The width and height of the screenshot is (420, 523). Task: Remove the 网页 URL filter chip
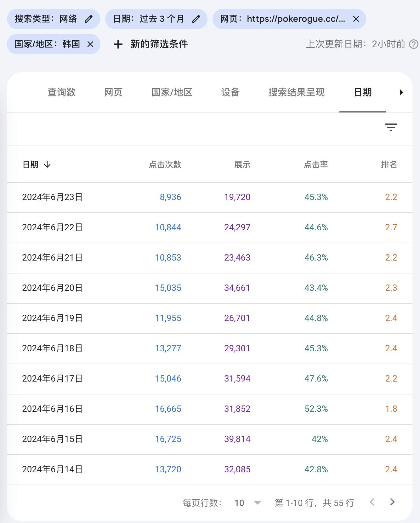point(356,19)
